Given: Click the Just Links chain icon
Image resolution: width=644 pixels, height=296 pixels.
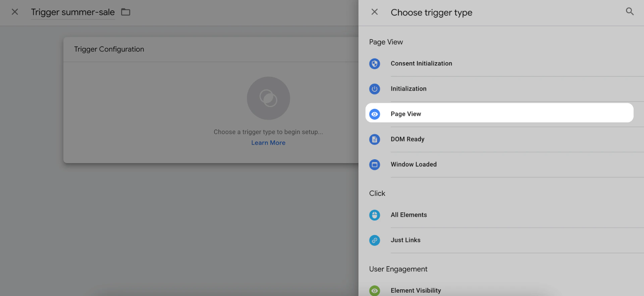Looking at the screenshot, I should click(374, 240).
